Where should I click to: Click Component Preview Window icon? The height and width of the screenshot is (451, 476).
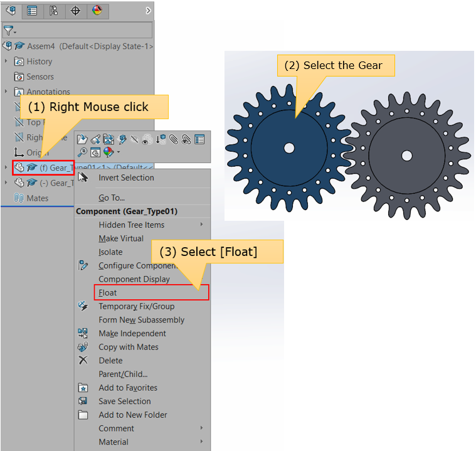coord(95,152)
